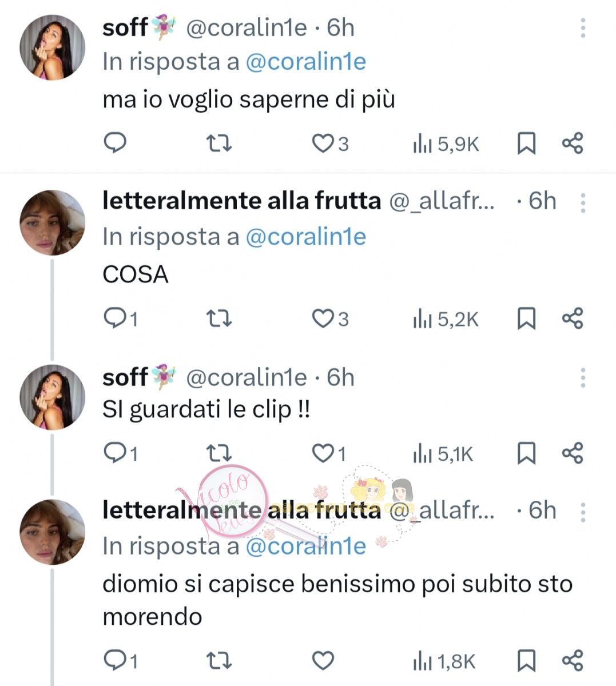Image resolution: width=616 pixels, height=686 pixels.
Task: Retweet the 'SI guardati le clip' tweet
Action: [218, 453]
